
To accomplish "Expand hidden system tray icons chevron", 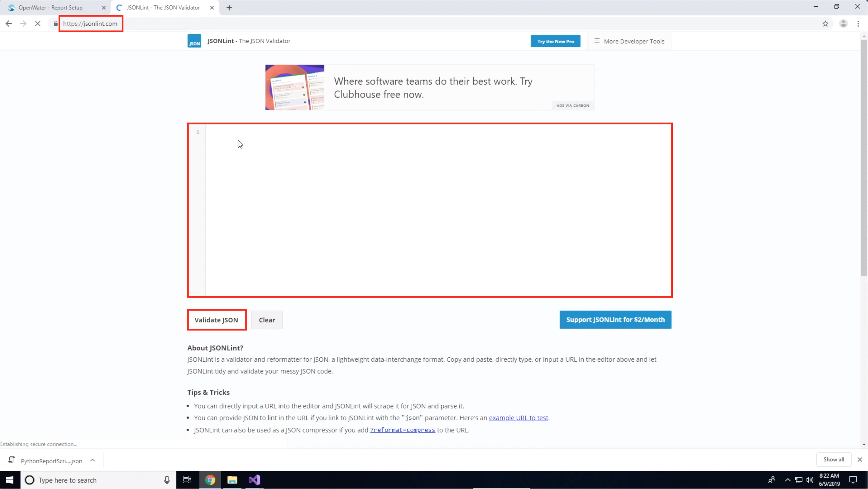I will pos(787,480).
